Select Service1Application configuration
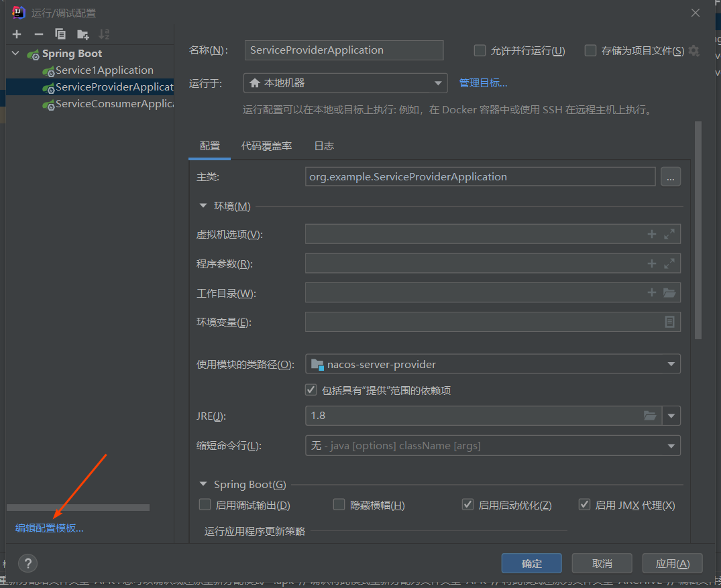The width and height of the screenshot is (721, 588). click(x=105, y=70)
